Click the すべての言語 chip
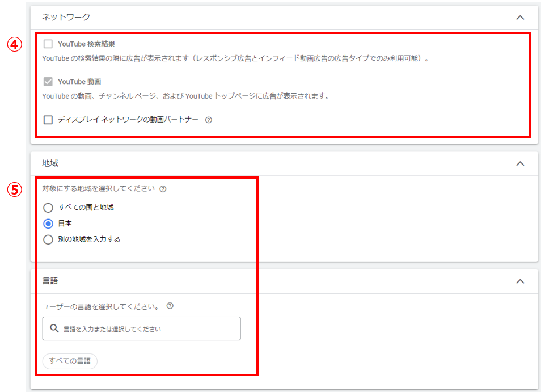Screen dimensions: 541x392 [x=70, y=361]
